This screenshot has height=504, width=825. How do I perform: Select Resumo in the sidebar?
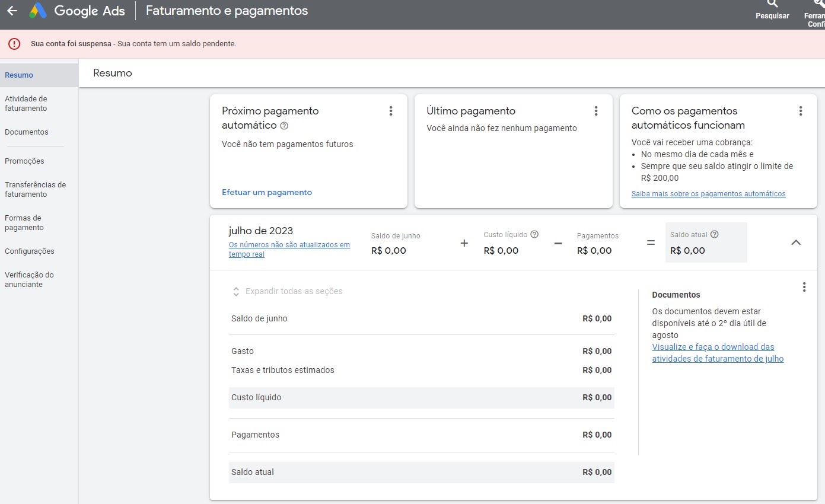pyautogui.click(x=39, y=75)
